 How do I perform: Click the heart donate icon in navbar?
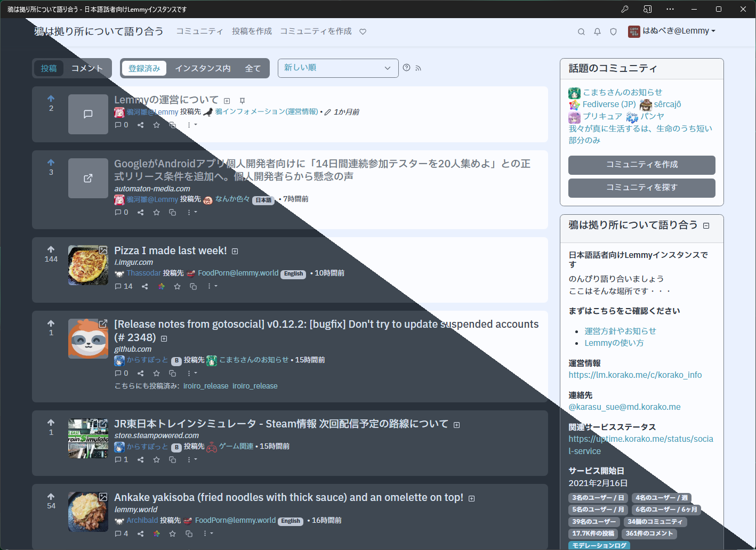click(363, 32)
